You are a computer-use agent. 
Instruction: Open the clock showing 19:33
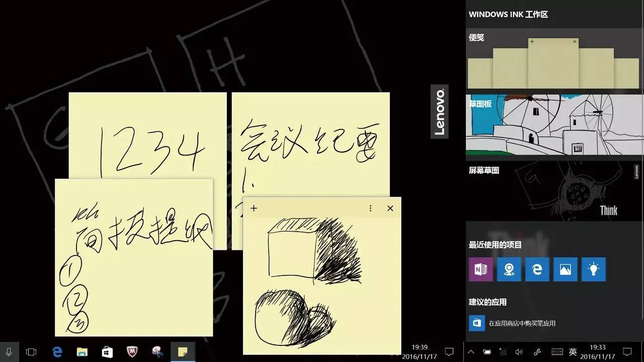point(598,352)
